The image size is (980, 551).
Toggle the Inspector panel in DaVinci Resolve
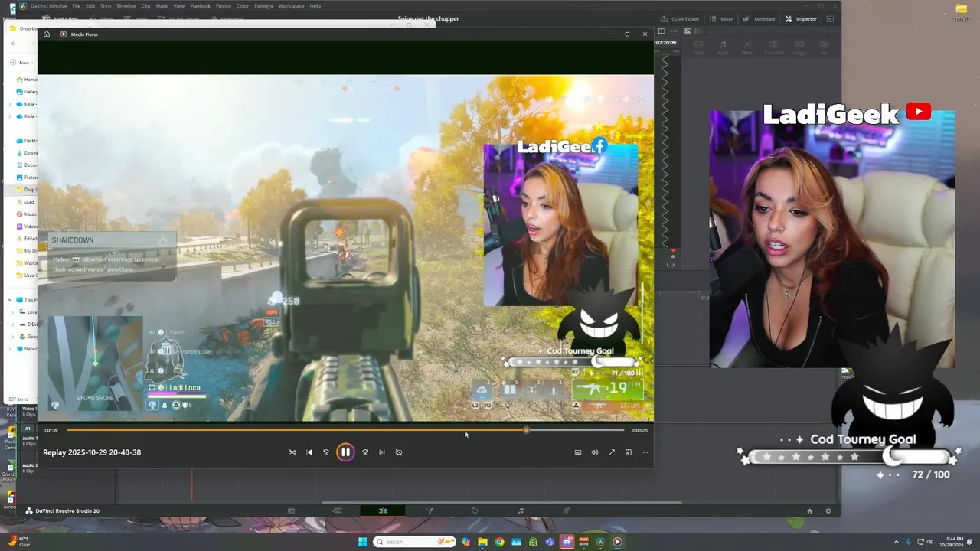tap(802, 19)
